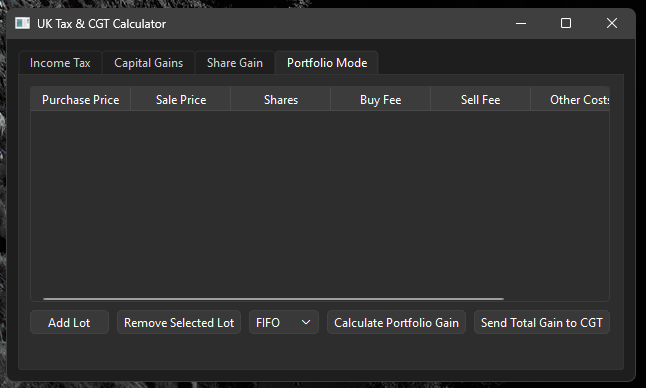Close the UK Tax & CGT Calculator

612,23
